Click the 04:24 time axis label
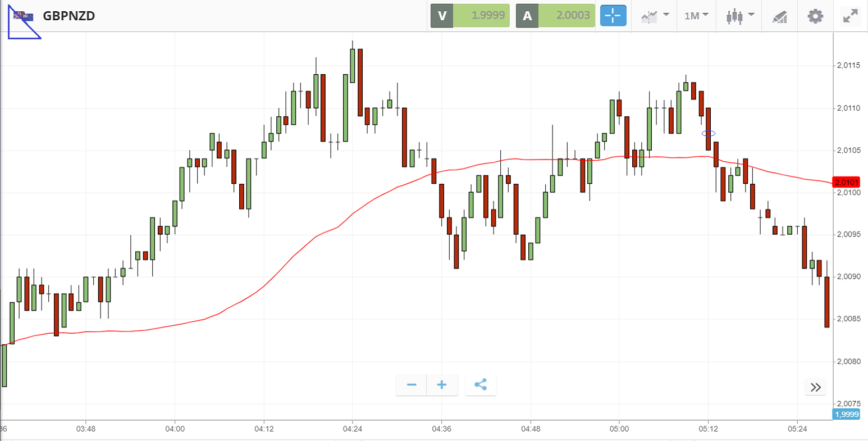Screen dimensions: 868x441 click(352, 429)
